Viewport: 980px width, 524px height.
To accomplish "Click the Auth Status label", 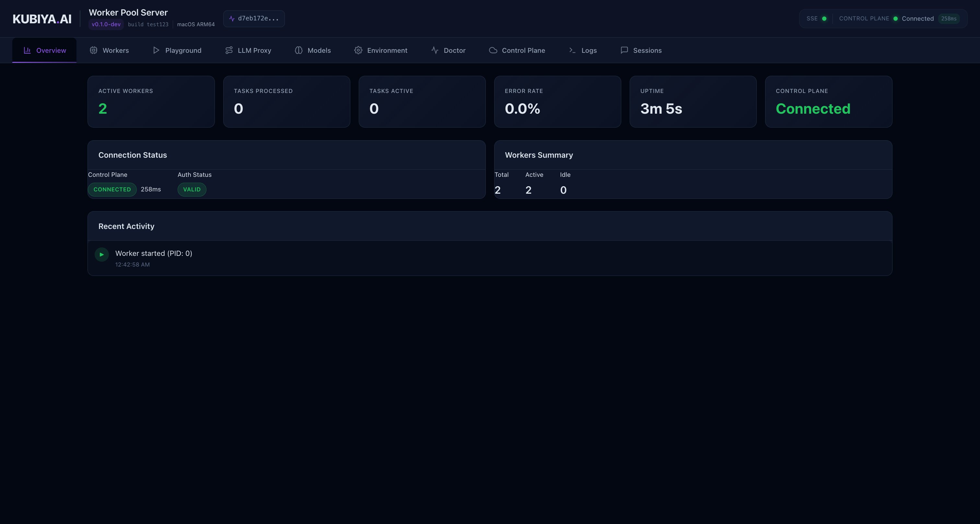I will coord(194,175).
